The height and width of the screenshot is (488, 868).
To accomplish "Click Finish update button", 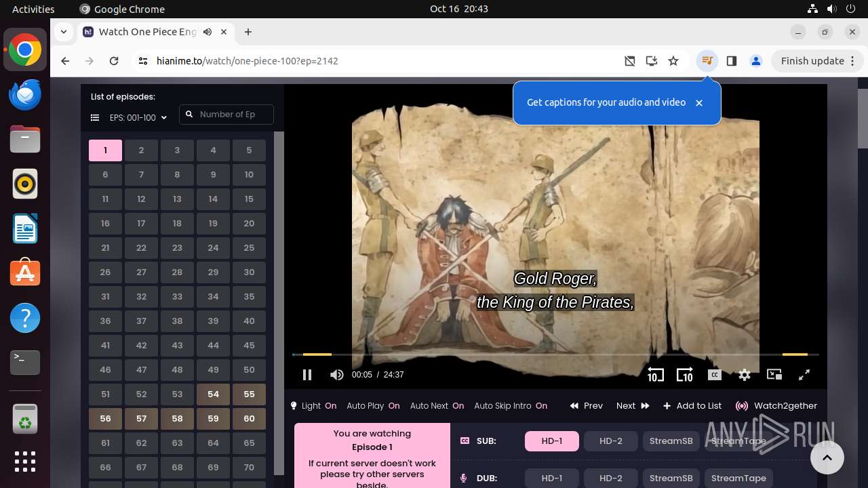I will (x=812, y=61).
